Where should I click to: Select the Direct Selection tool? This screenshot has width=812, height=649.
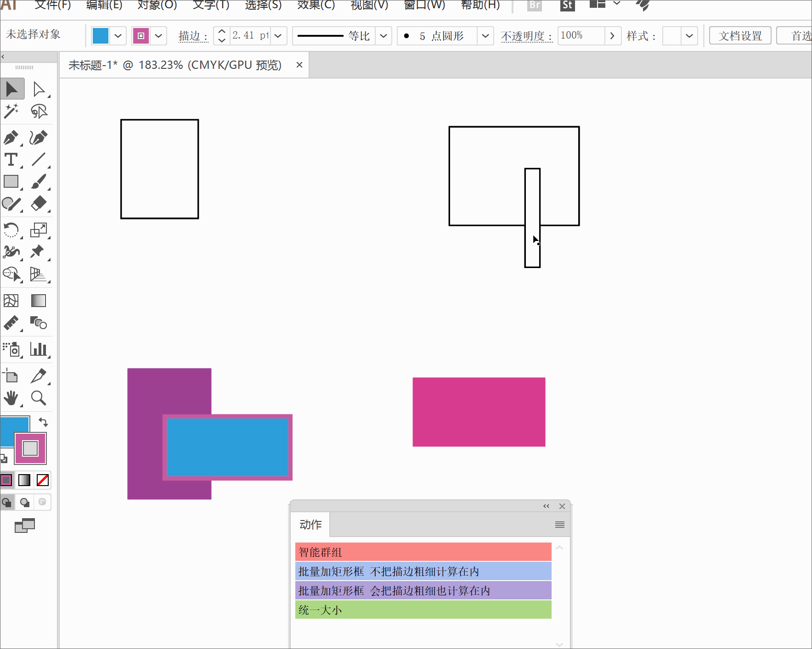[39, 89]
